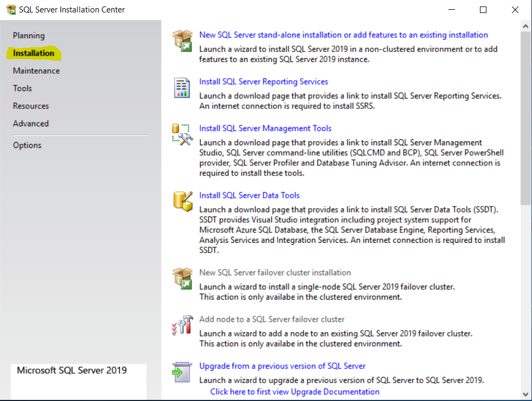532x401 pixels.
Task: Open Install SQL Server Management Tools link
Action: point(265,128)
